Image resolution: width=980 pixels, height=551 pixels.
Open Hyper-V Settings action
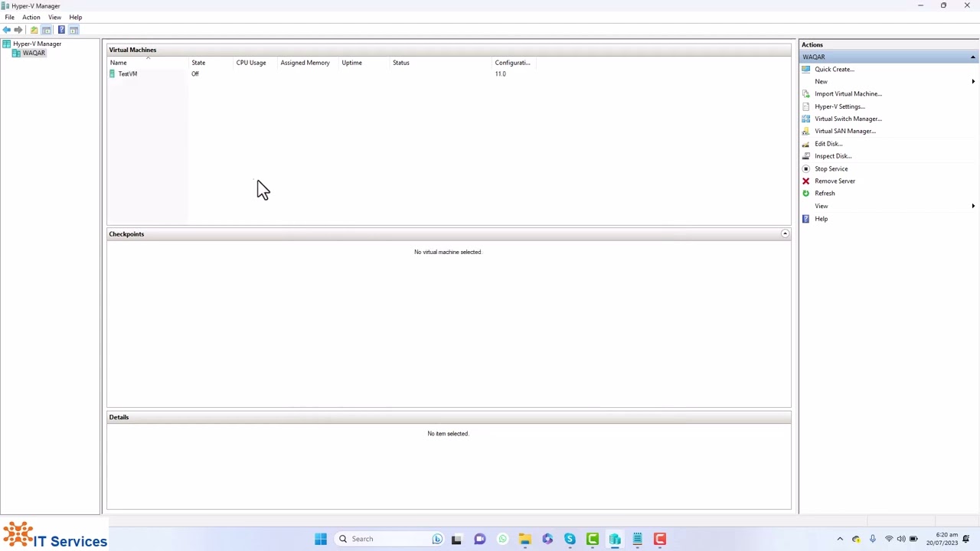point(839,106)
